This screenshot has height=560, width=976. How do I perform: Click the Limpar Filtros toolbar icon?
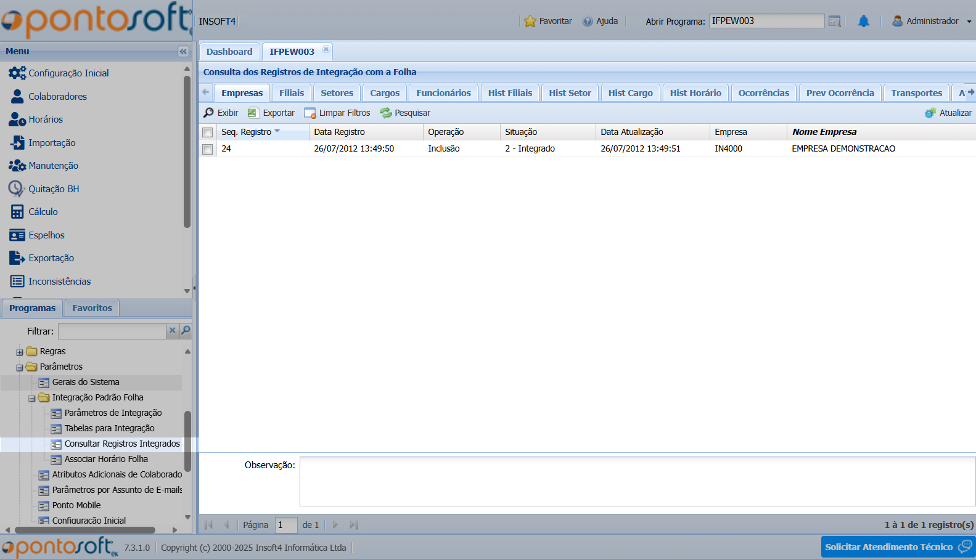coord(310,113)
